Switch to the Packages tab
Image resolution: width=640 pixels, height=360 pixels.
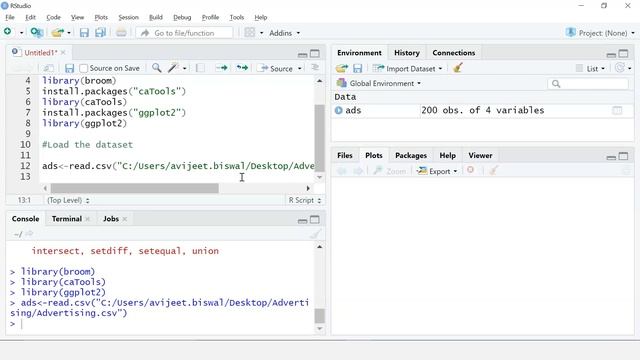click(411, 156)
